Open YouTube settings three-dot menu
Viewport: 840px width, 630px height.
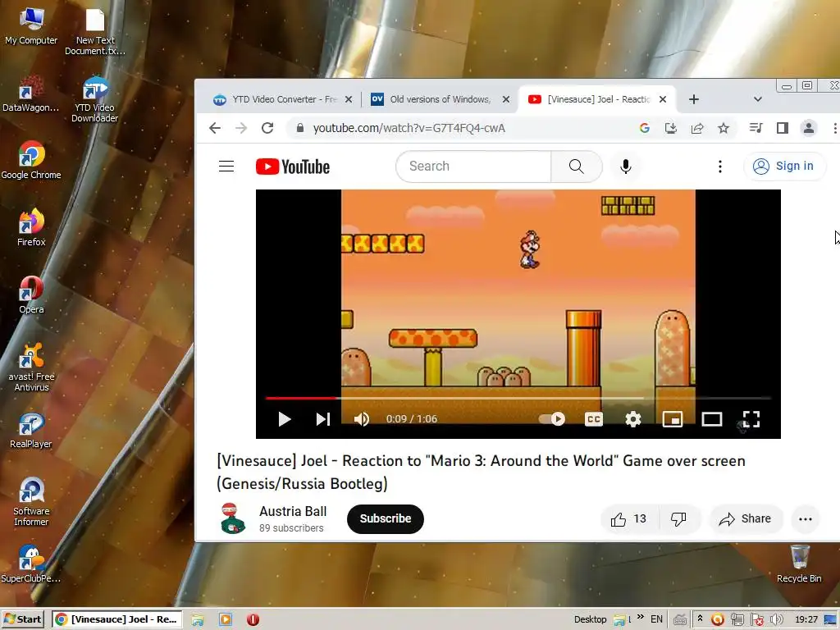pos(720,167)
